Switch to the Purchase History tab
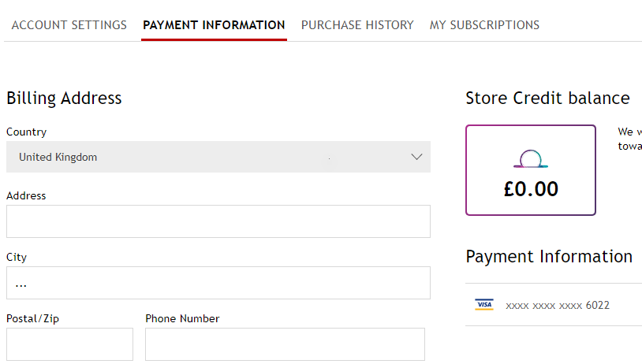Screen dimensions: 642x364 [357, 25]
